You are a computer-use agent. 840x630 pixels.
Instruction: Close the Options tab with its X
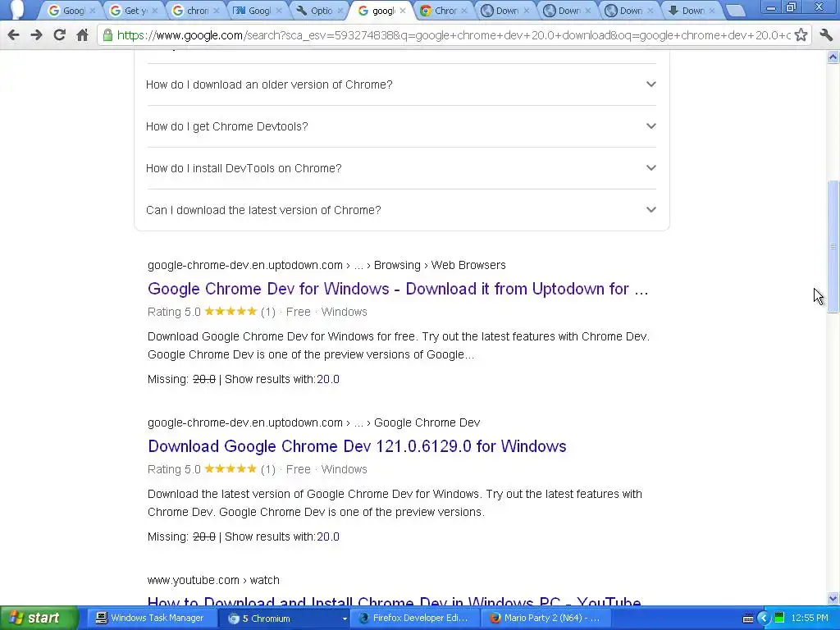(340, 11)
